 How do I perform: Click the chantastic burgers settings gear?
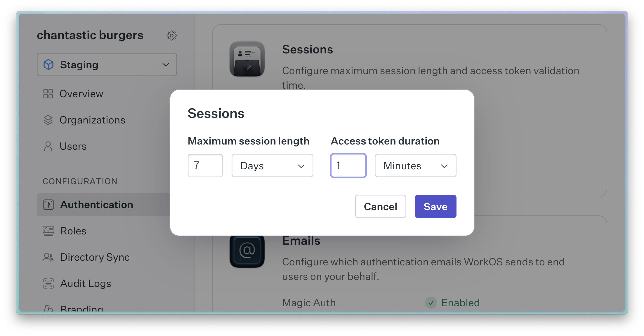(x=172, y=35)
